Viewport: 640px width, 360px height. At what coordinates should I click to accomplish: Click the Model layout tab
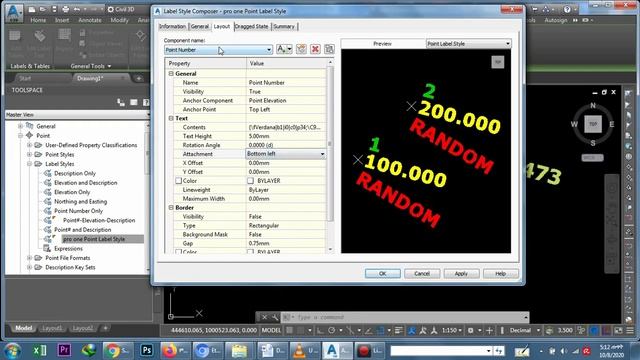(23, 328)
